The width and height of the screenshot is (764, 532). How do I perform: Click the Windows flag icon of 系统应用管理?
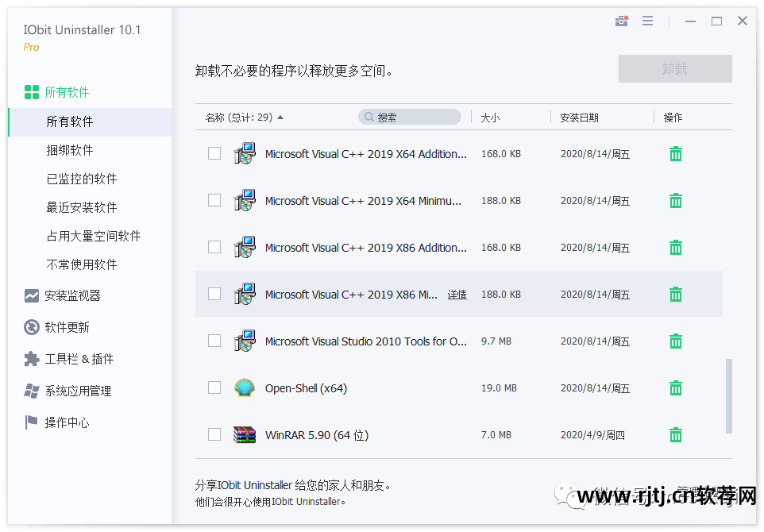click(32, 391)
